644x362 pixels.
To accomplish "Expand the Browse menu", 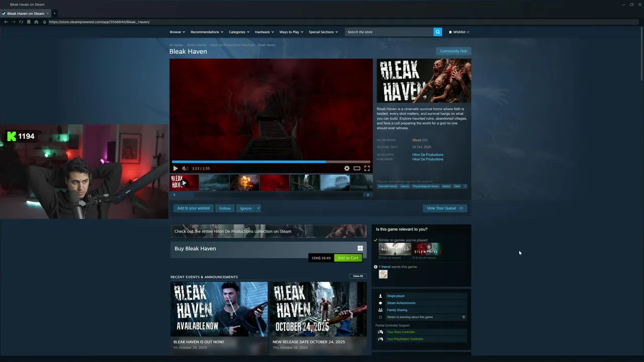I will tap(177, 32).
